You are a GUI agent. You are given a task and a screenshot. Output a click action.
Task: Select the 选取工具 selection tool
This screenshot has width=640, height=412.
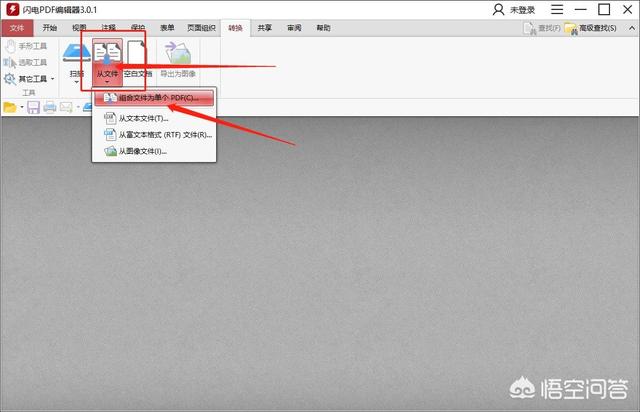coord(25,62)
